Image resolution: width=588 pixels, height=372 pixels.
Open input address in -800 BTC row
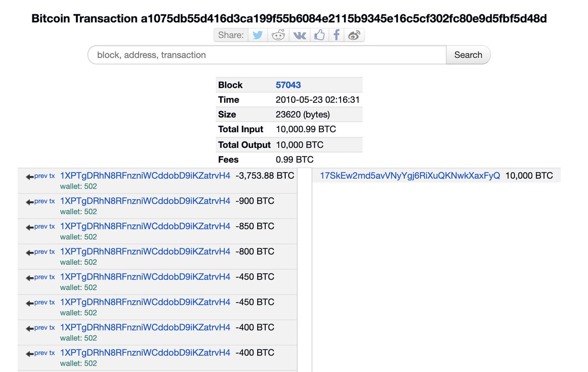(145, 252)
